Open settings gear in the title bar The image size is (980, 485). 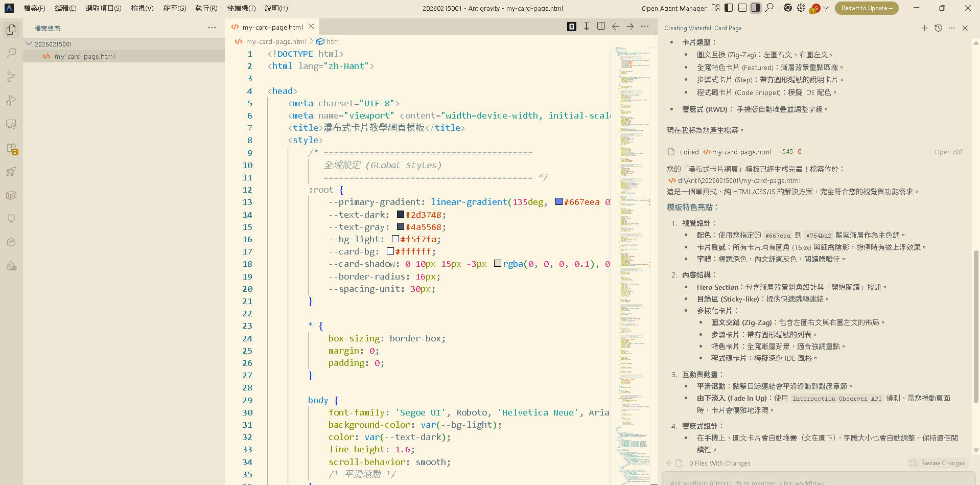point(801,8)
